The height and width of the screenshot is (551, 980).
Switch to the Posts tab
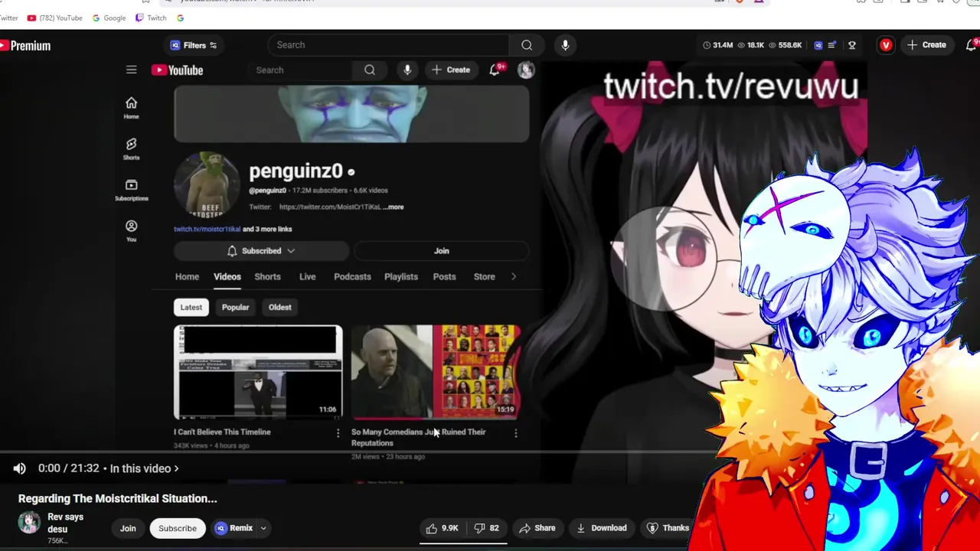click(x=444, y=276)
